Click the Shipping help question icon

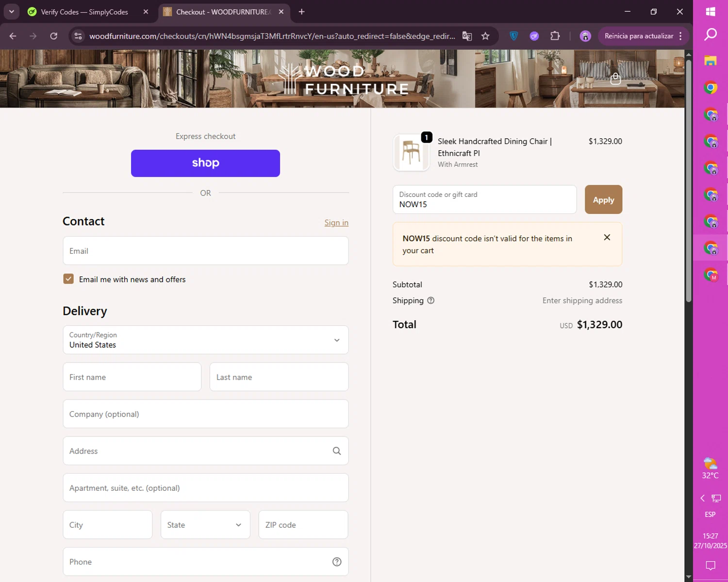coord(430,300)
